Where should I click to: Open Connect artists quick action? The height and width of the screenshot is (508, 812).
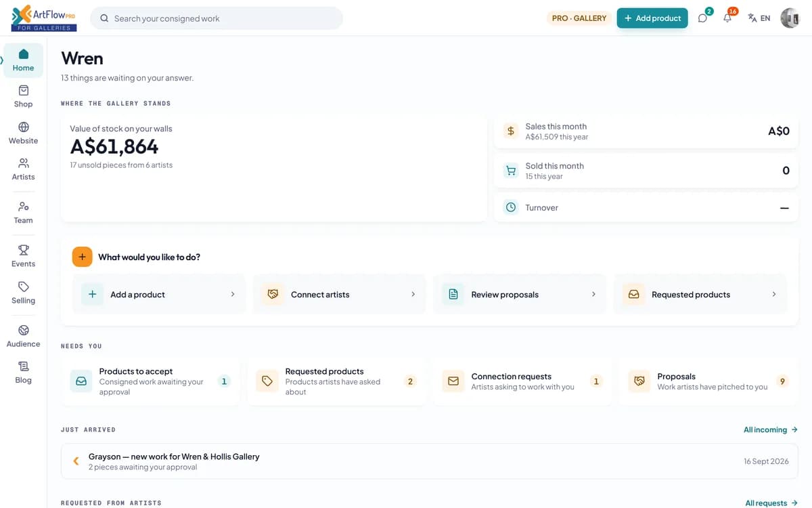pos(339,294)
